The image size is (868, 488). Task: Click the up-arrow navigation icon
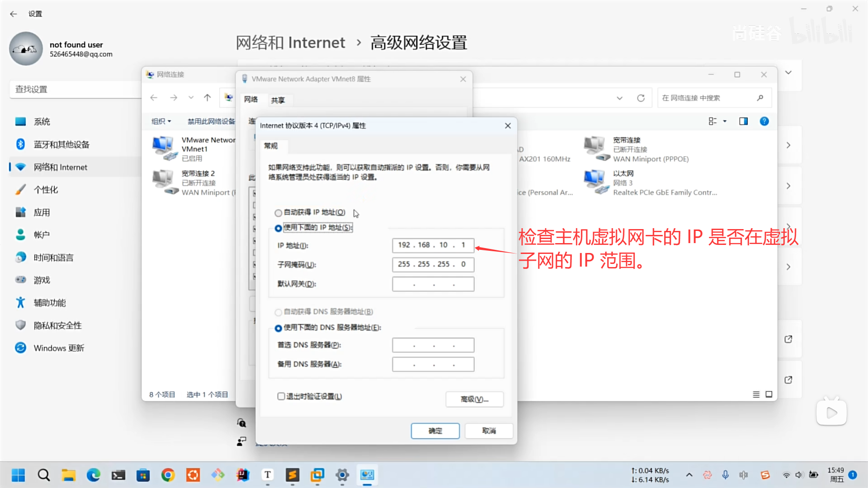pyautogui.click(x=207, y=98)
